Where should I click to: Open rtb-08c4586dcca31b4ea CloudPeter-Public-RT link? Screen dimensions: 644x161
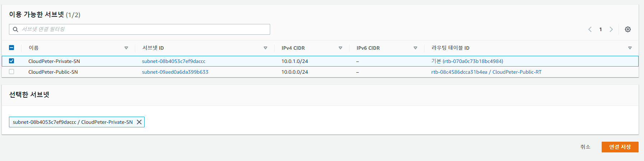[486, 72]
